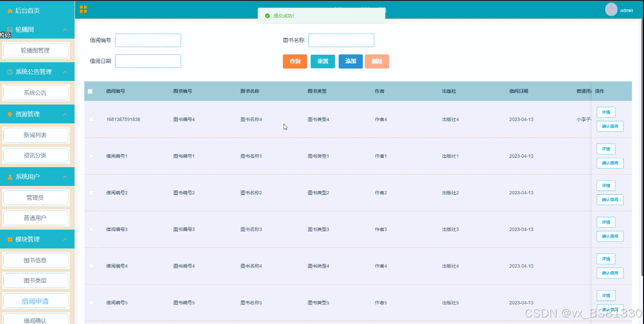Check the box for row 借阅编号3

[91, 229]
